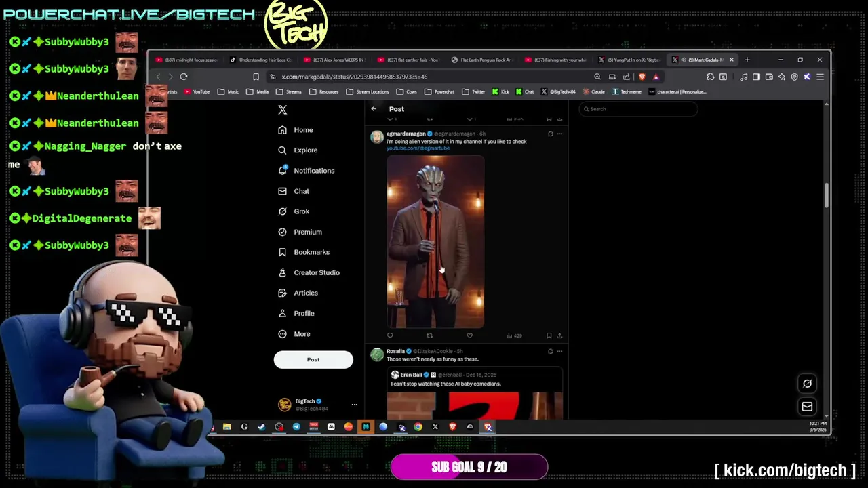This screenshot has width=868, height=488.
Task: Reply to the alien video post
Action: 390,335
